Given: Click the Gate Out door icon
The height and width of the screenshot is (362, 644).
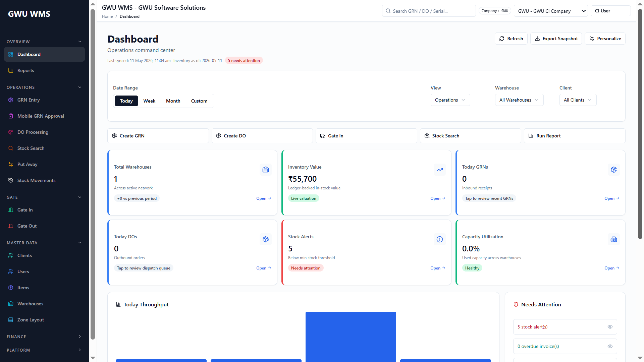Looking at the screenshot, I should [x=11, y=226].
